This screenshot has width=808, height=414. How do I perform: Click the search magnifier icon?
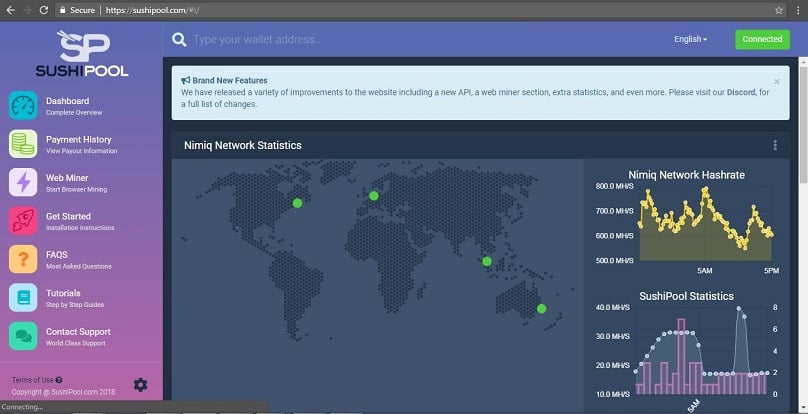(179, 40)
